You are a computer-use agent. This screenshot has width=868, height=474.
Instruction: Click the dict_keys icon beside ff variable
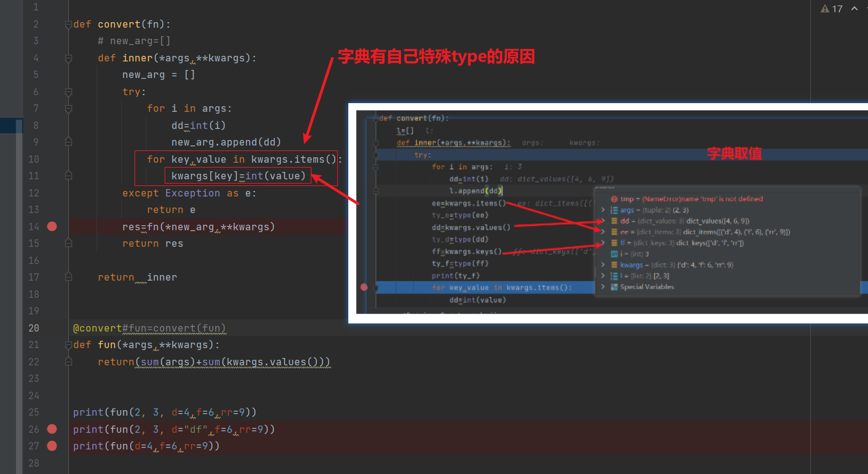point(614,243)
